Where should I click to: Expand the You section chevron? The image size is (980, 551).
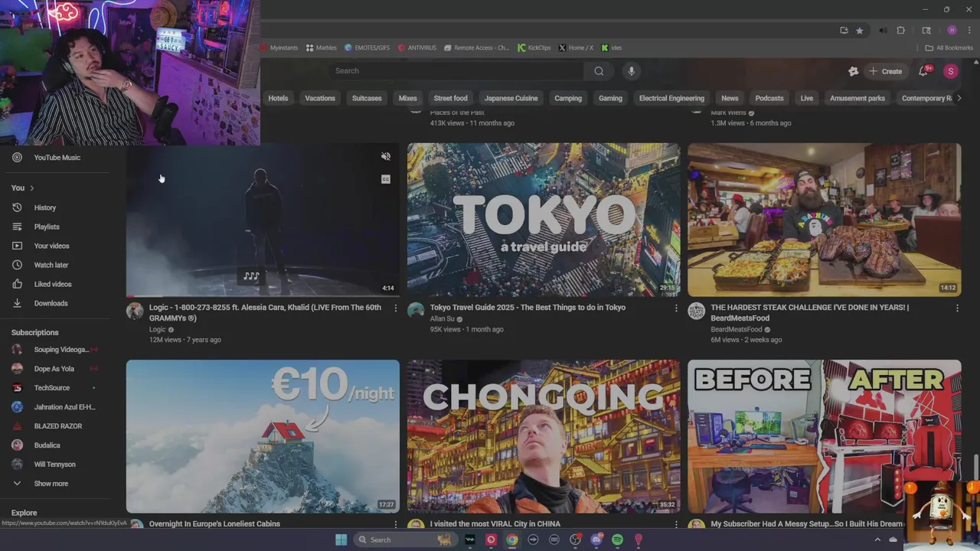[x=32, y=188]
